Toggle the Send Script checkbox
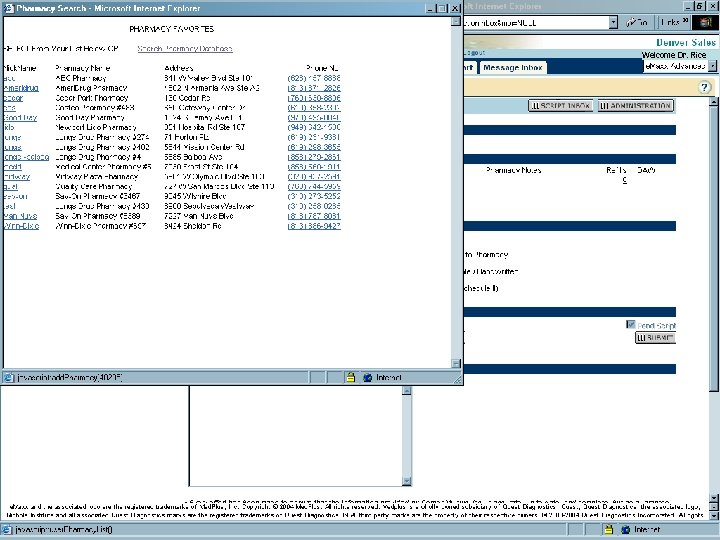The height and width of the screenshot is (540, 720). click(630, 325)
